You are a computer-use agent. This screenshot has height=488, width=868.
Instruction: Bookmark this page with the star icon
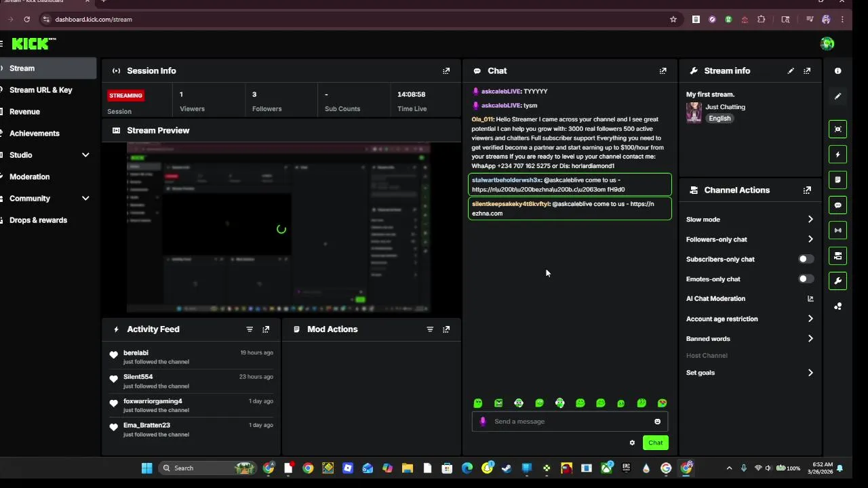[x=673, y=20]
